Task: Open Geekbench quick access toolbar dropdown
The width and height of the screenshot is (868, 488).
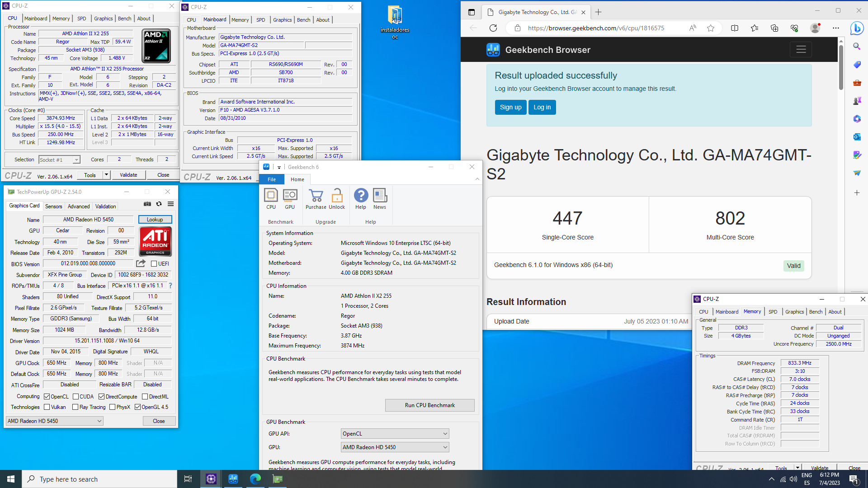Action: coord(279,167)
